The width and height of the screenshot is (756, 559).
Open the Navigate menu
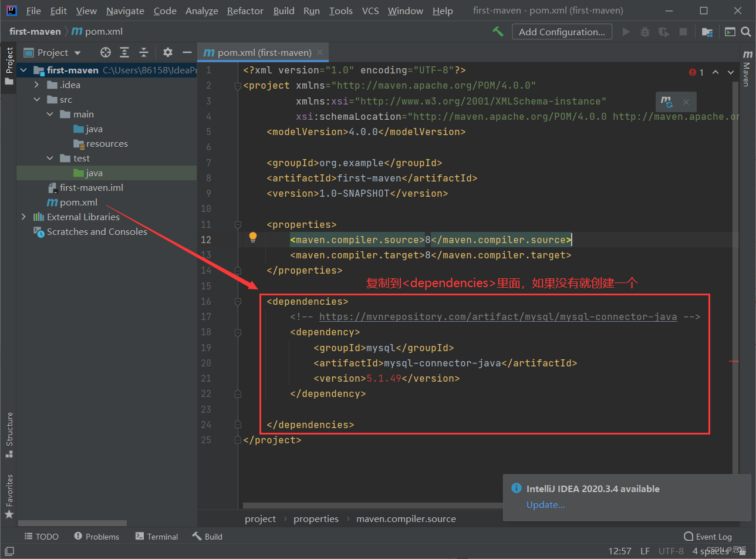click(125, 11)
